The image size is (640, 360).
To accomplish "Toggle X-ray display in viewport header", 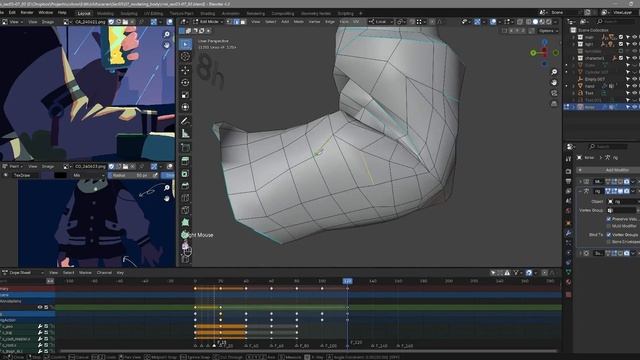I will coord(520,22).
